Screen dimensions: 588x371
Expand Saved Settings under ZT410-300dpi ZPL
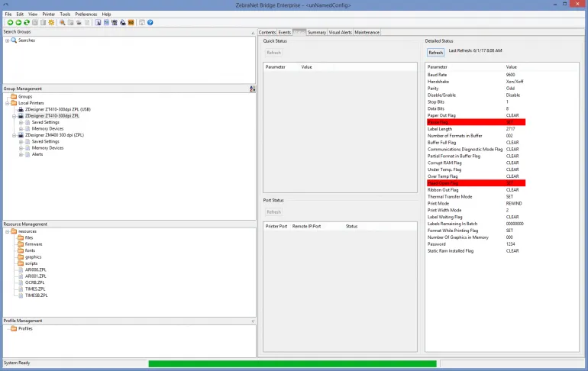pos(21,123)
